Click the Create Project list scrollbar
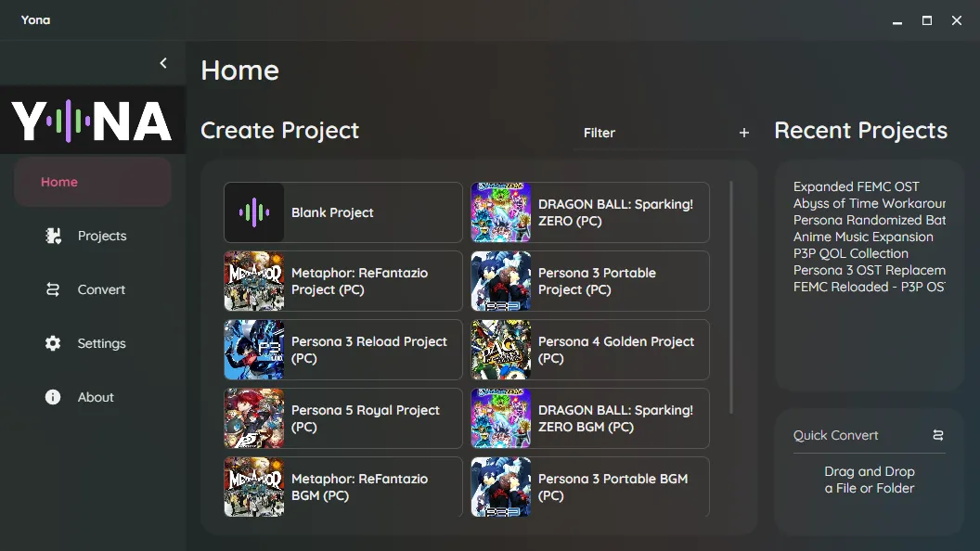The image size is (980, 551). coord(730,298)
